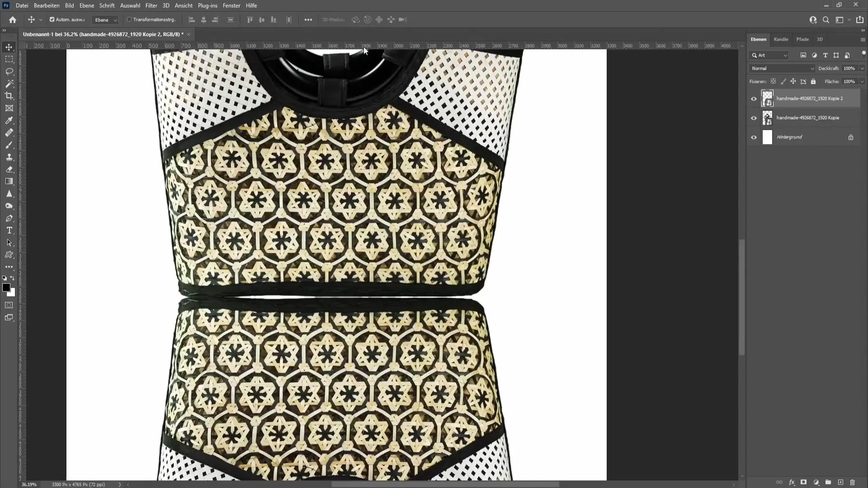Open the Ebene menu in menu bar
This screenshot has height=488, width=868.
point(86,5)
